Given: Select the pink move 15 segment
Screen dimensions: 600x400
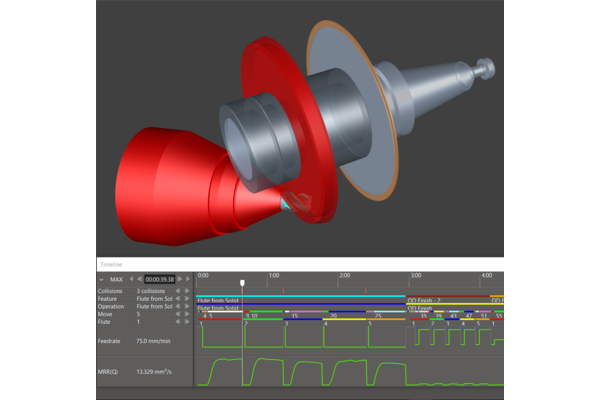Looking at the screenshot, I should [306, 312].
